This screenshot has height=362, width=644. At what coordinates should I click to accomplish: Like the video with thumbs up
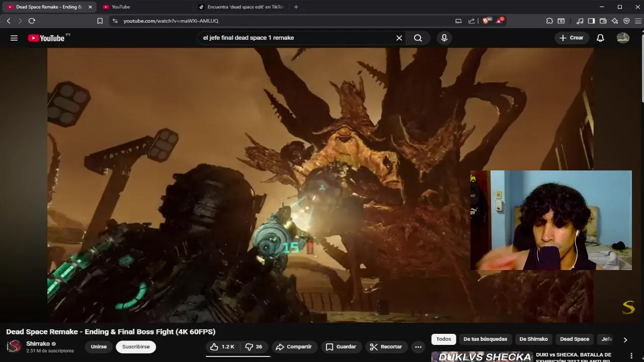click(x=222, y=347)
